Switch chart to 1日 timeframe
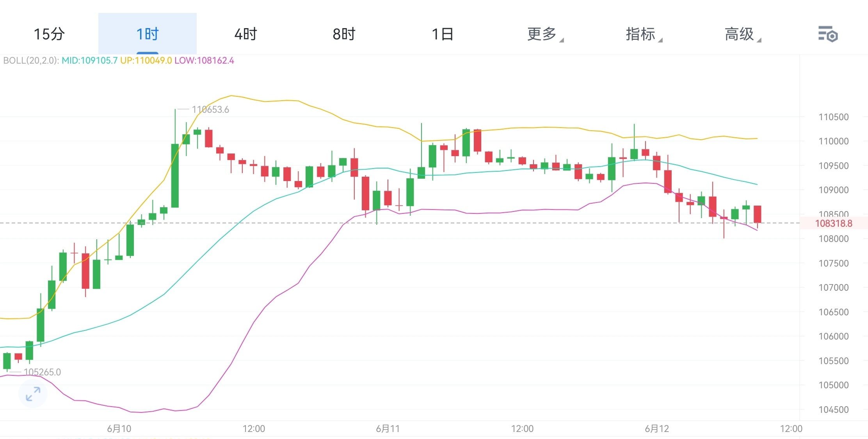This screenshot has width=868, height=439. (443, 34)
